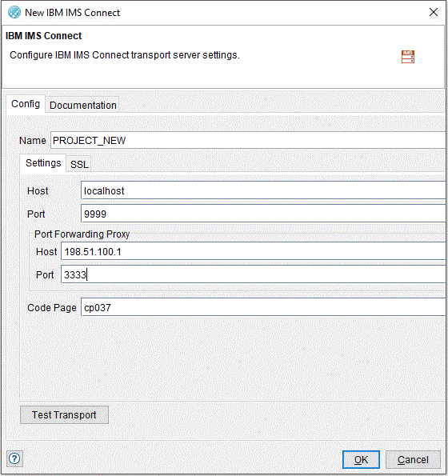
Task: Click the Configure IBM IMS Connect transport description
Action: tap(125, 55)
